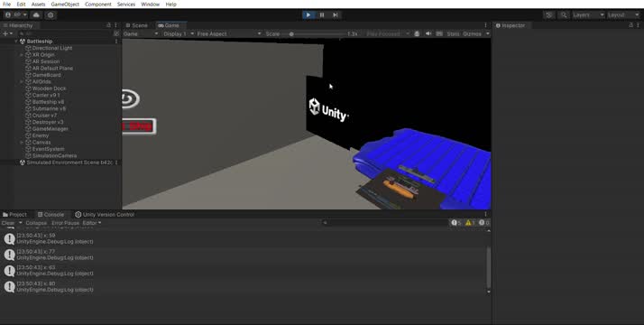Select GameManager in the Hierarchy
The image size is (644, 325).
coord(51,128)
